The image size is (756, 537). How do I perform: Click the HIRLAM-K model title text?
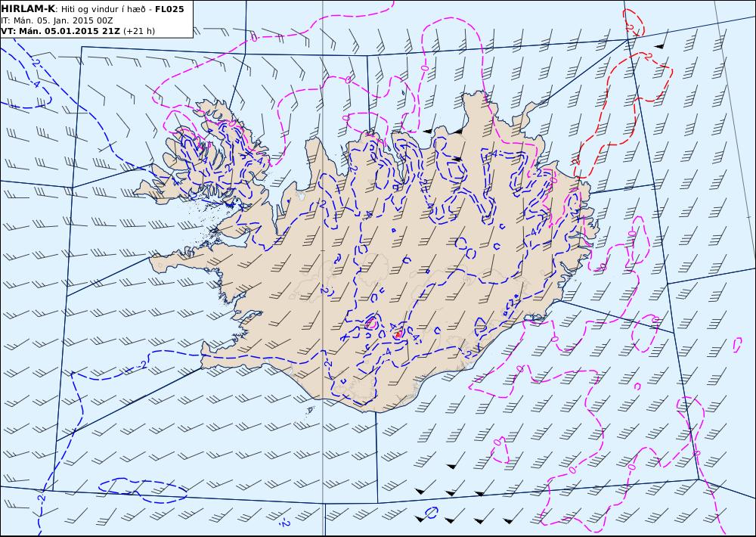tap(29, 8)
